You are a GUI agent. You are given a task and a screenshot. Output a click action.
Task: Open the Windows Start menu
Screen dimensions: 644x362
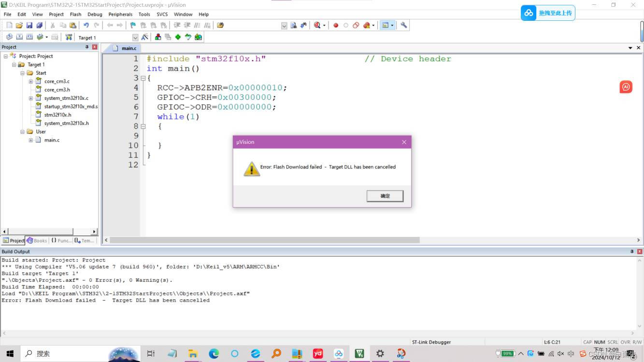click(x=10, y=354)
